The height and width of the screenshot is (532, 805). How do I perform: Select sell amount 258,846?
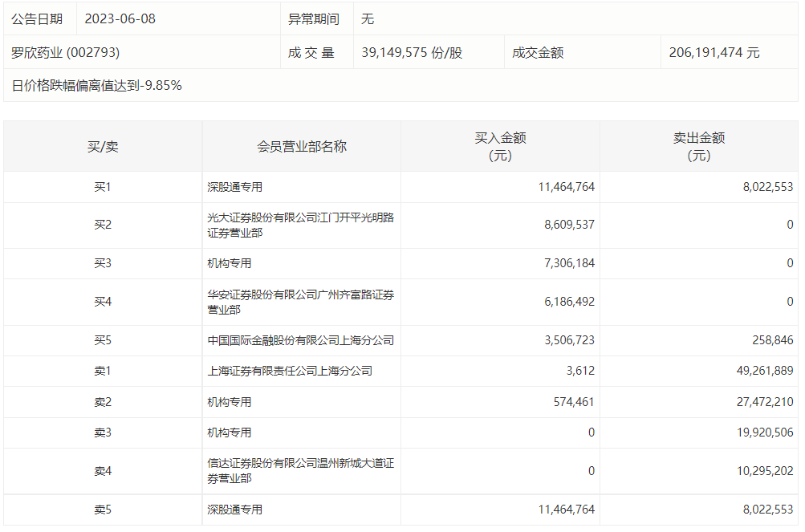[773, 340]
